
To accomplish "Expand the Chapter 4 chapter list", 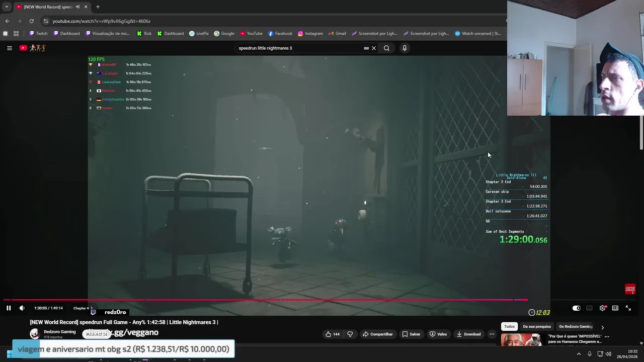I will (83, 308).
